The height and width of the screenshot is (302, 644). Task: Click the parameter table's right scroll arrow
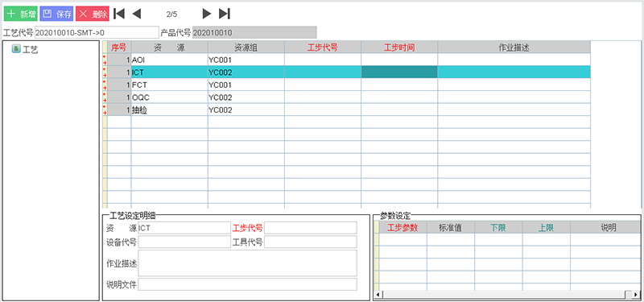[x=627, y=294]
